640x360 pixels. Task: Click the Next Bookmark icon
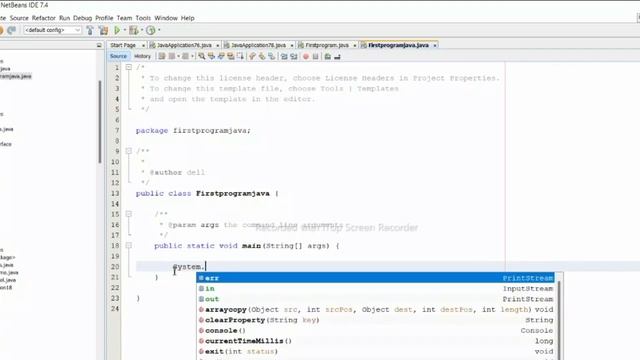(x=262, y=56)
